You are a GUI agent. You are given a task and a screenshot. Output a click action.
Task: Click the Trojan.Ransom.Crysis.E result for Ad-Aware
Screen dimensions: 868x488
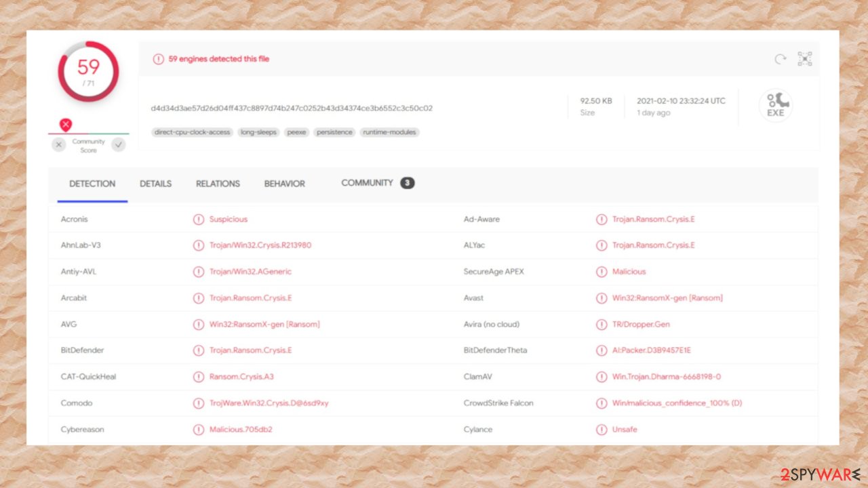pos(654,220)
